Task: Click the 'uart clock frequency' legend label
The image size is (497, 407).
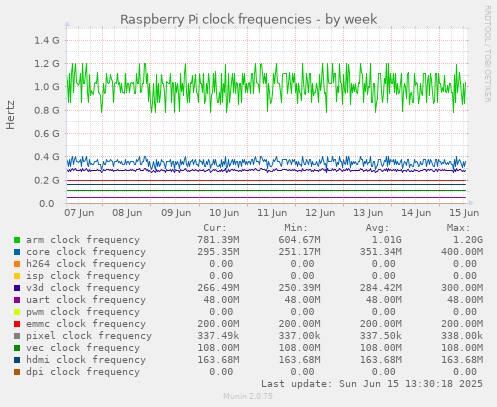Action: pos(86,300)
